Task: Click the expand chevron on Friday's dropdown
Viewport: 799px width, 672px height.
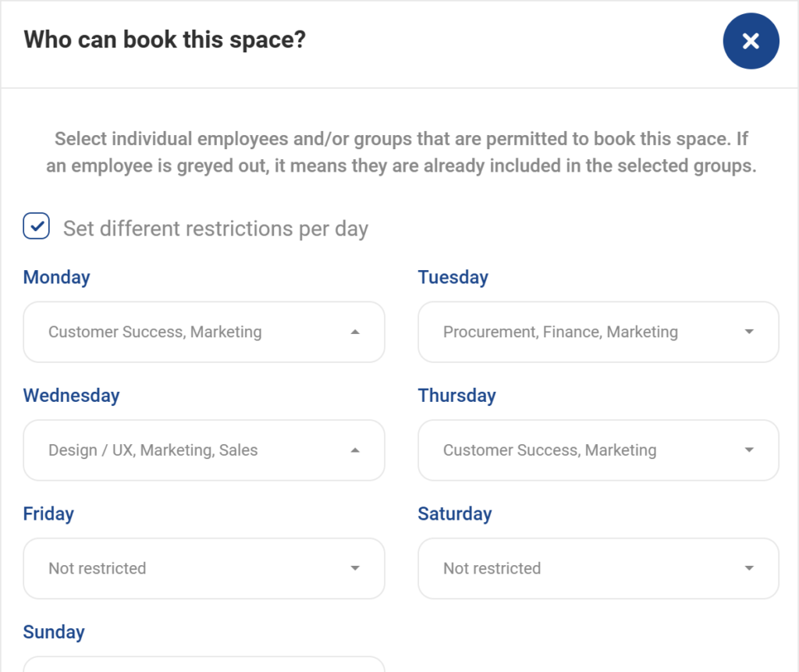Action: [356, 568]
